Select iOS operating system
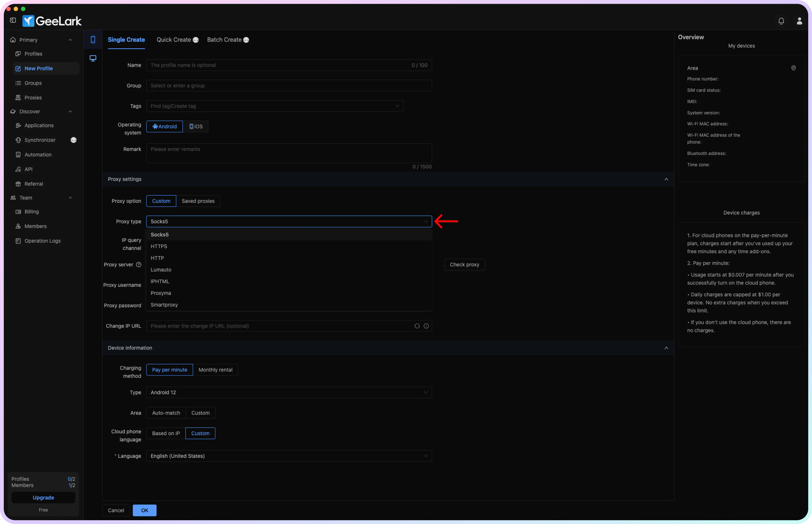The width and height of the screenshot is (812, 524). click(x=196, y=127)
